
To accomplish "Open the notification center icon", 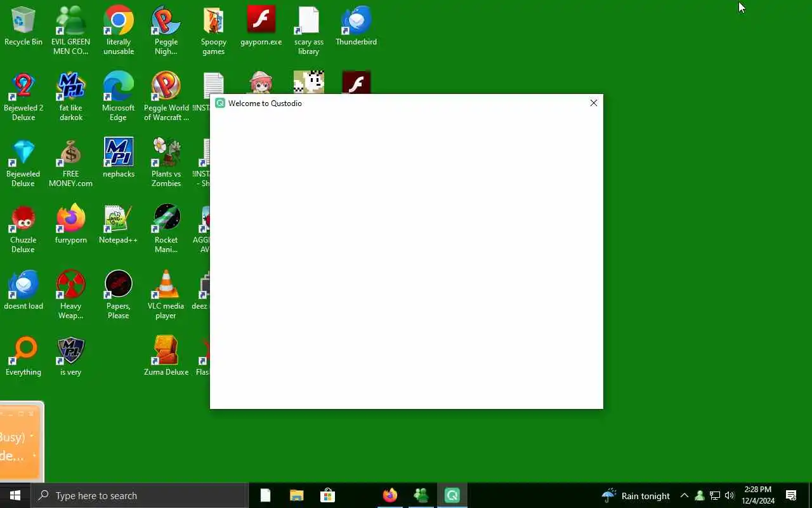I will (791, 495).
